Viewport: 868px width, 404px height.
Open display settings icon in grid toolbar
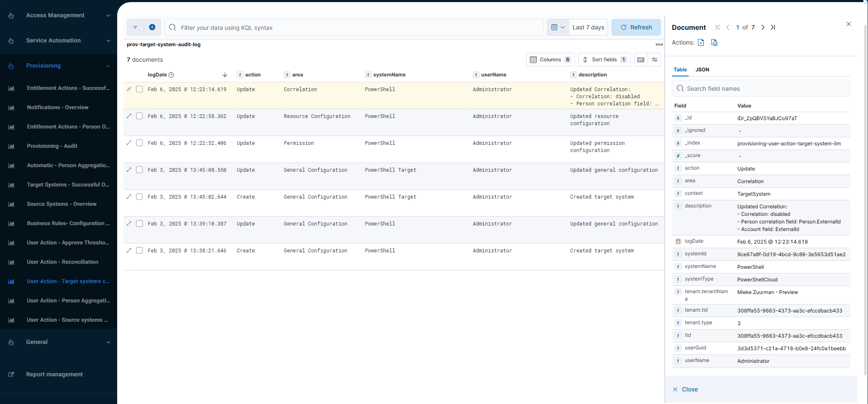point(654,60)
